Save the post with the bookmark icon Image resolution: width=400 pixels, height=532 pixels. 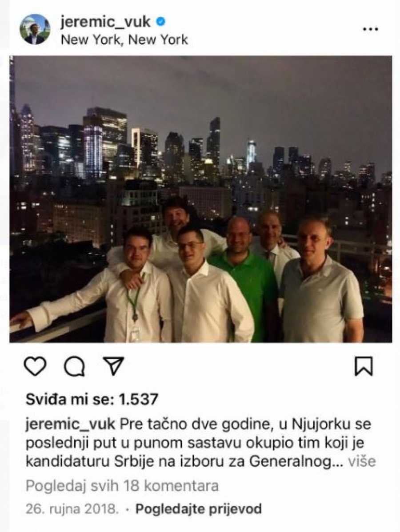point(364,366)
